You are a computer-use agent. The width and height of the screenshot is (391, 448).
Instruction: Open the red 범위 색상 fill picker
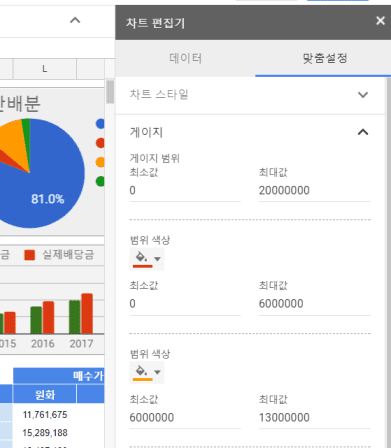point(147,259)
